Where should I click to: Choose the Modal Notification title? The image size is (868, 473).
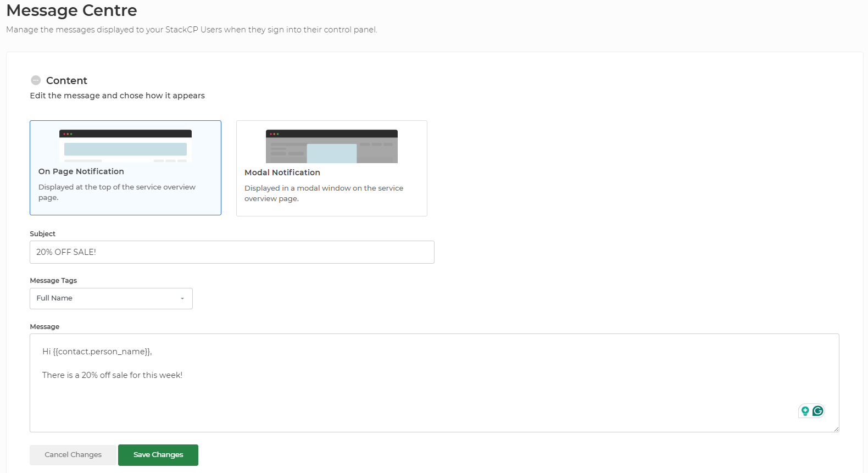point(282,172)
